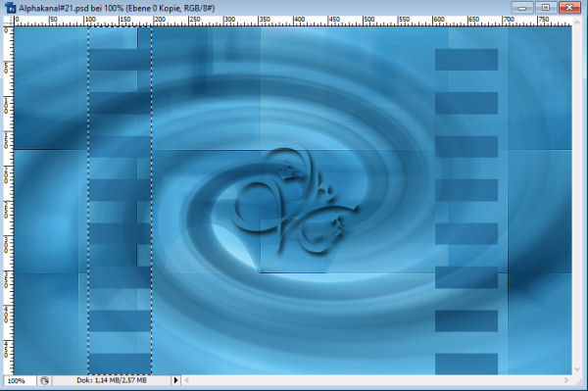This screenshot has height=391, width=588.
Task: Click the status bar icon beside zoom field
Action: click(44, 380)
